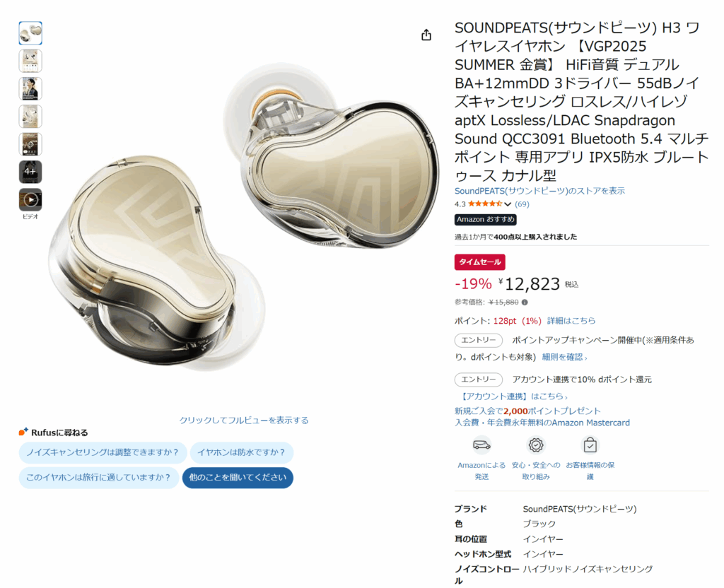This screenshot has height=588, width=724.
Task: Expand the star rating dropdown arrow
Action: point(508,204)
